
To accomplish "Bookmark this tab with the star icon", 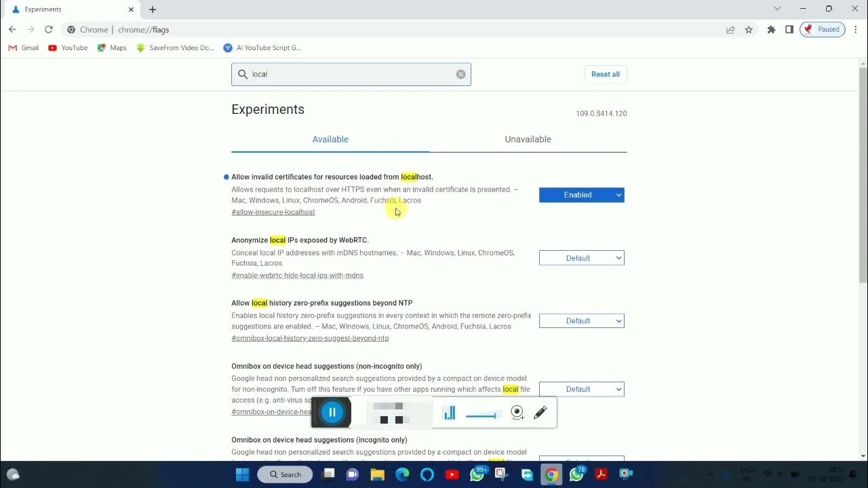I will 749,30.
